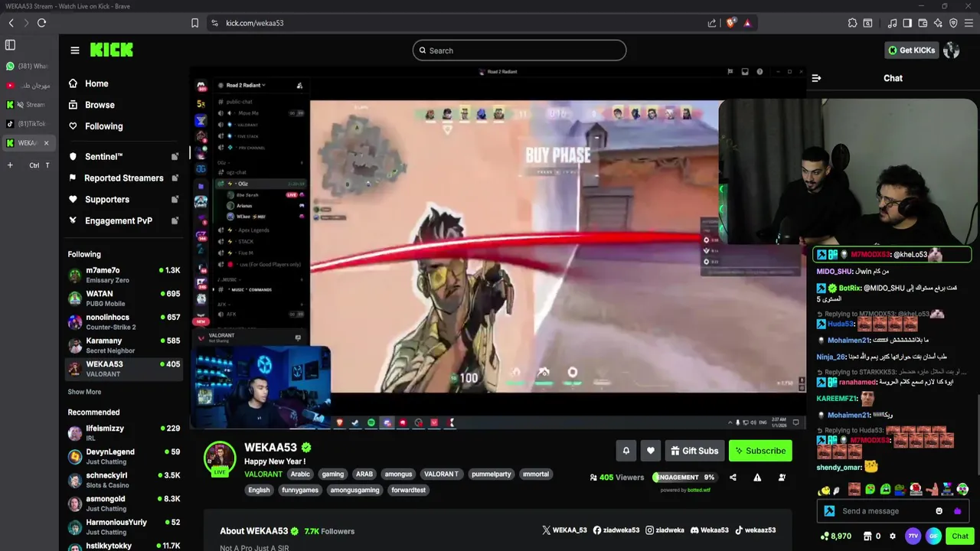
Task: Open the user profile avatar menu
Action: tap(952, 51)
